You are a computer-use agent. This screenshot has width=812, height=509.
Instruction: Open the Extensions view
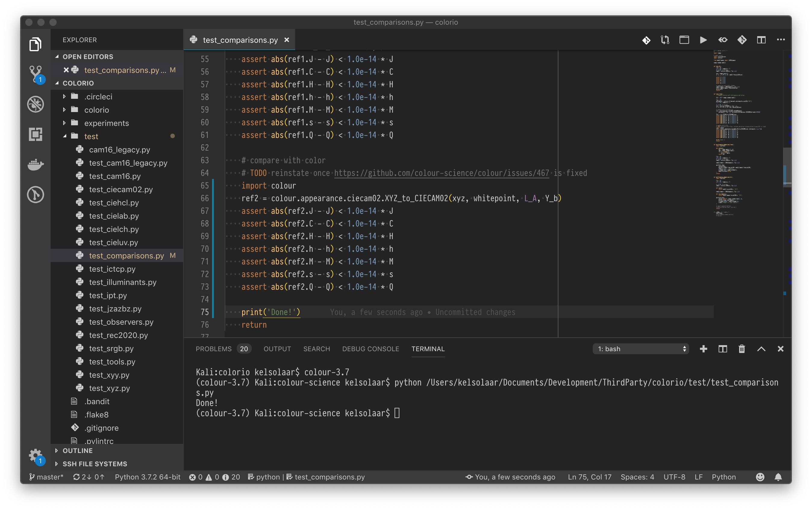point(35,134)
